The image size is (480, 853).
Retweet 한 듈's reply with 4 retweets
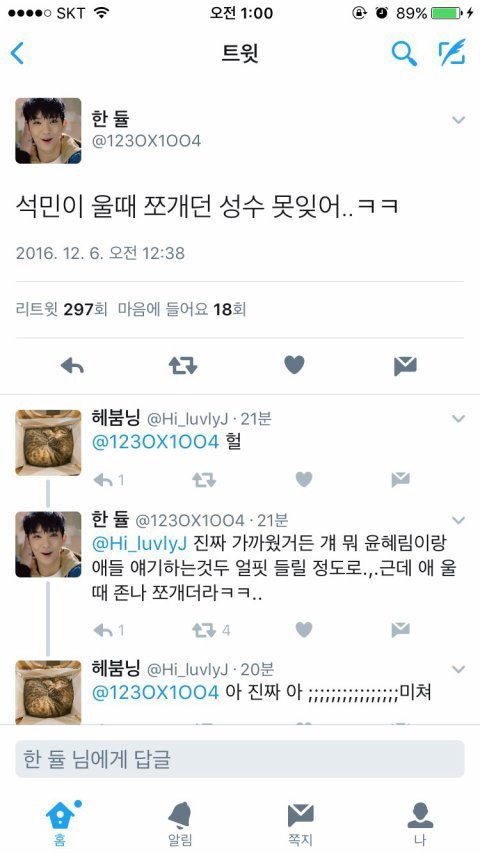point(204,630)
